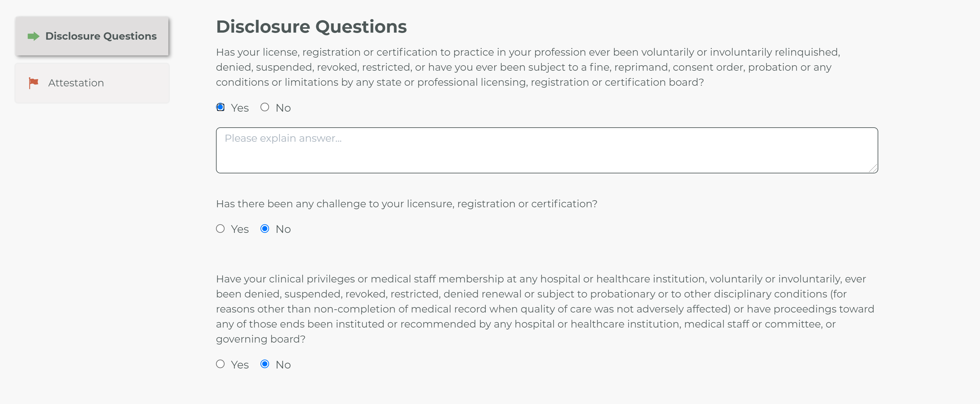This screenshot has height=404, width=980.
Task: Select No radio for license relinquished question
Action: pos(265,107)
